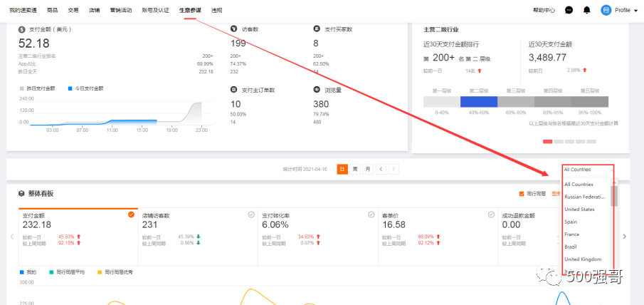Select the 支付金额 232.18 metric card
The width and height of the screenshot is (644, 305).
pyautogui.click(x=78, y=237)
